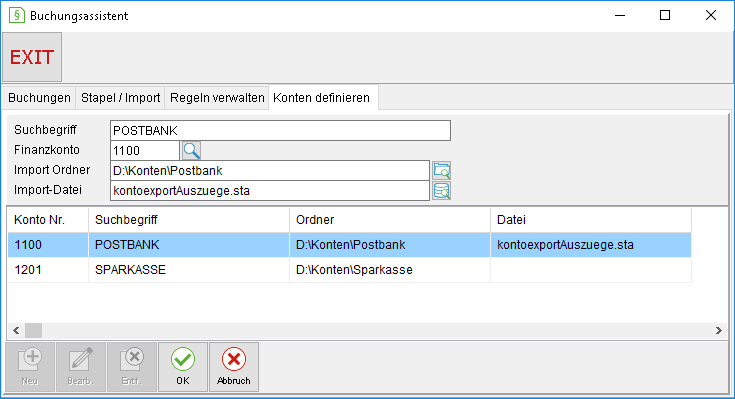The height and width of the screenshot is (399, 735).
Task: Click the horizontal scrollbar right arrow
Action: (719, 331)
